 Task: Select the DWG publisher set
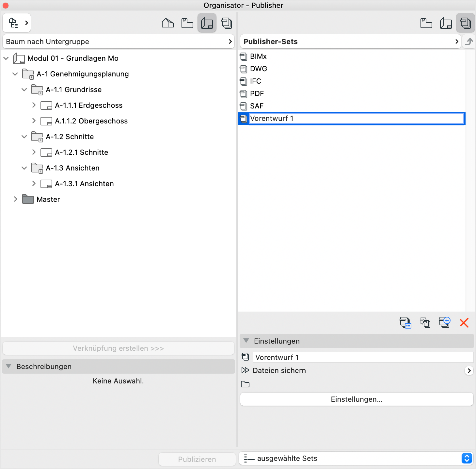tap(258, 69)
